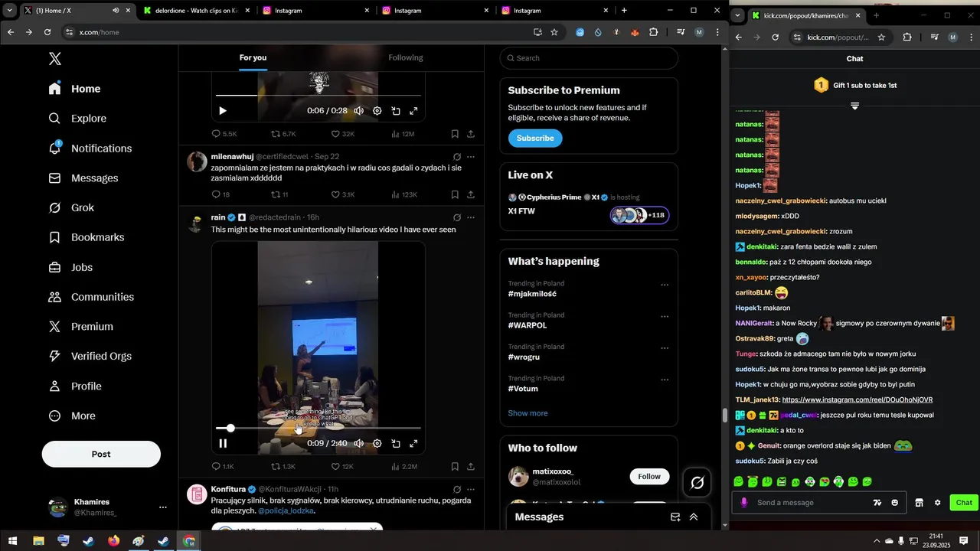This screenshot has height=551, width=980.
Task: Open Explore from the sidebar
Action: point(77,119)
